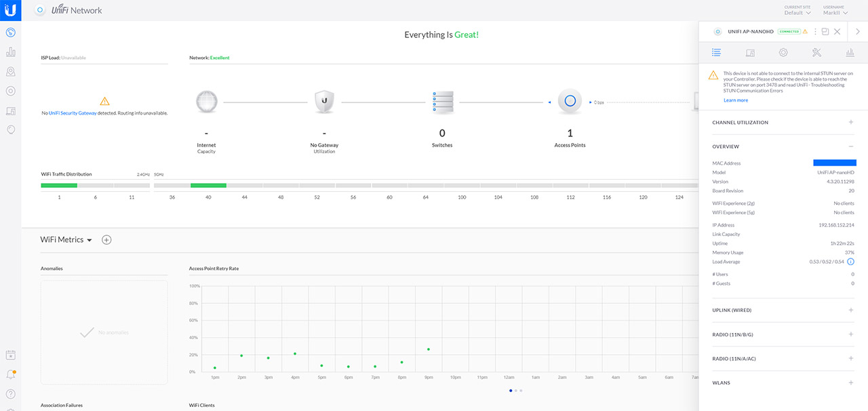Viewport: 868px width, 411px height.
Task: Click the 2.4GHz channel 1 traffic bar
Action: (59, 185)
